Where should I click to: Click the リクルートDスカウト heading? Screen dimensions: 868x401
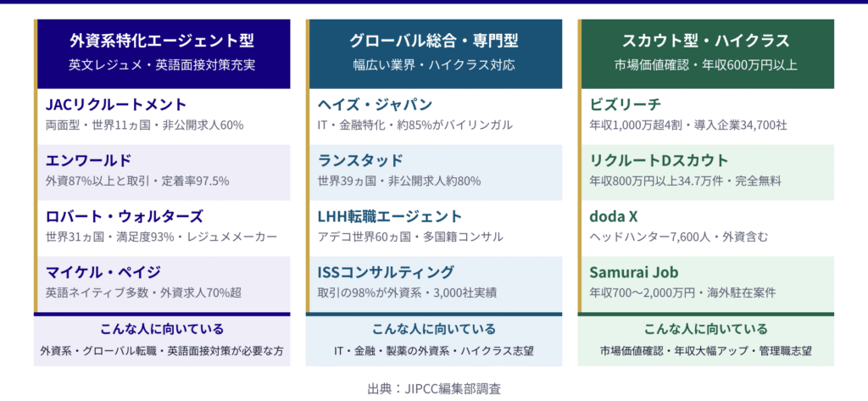(659, 160)
